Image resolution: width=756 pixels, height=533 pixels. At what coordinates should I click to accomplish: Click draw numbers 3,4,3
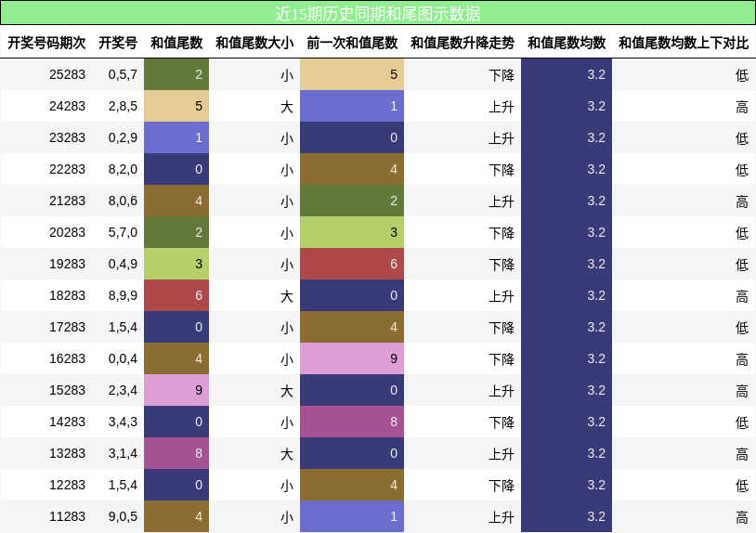[x=123, y=422]
